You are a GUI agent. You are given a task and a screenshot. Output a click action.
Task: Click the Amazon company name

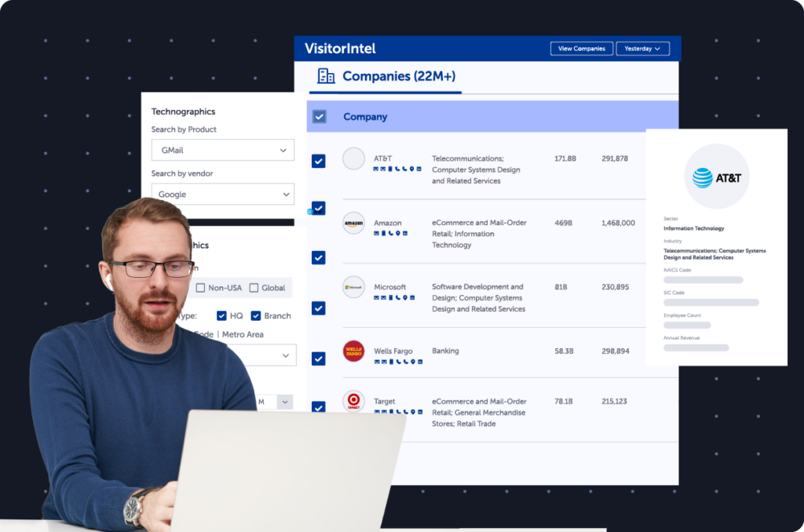(x=388, y=223)
